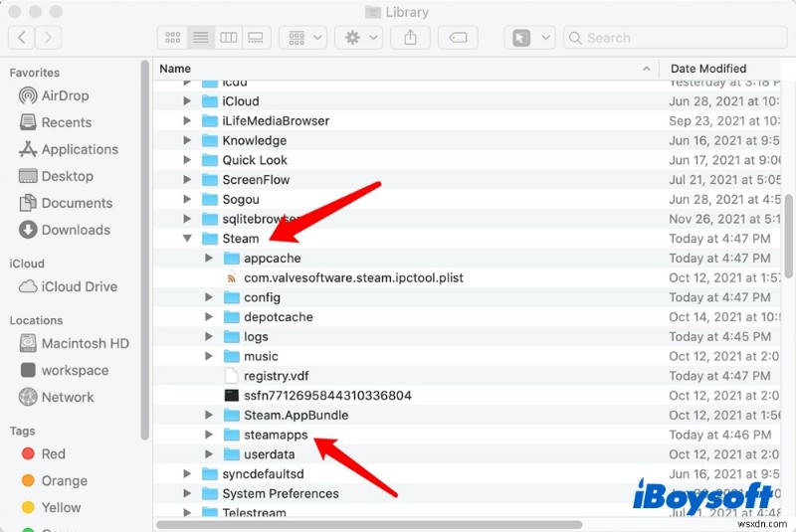Image resolution: width=796 pixels, height=532 pixels.
Task: Click the file list vertical scrollbar
Action: 789,236
